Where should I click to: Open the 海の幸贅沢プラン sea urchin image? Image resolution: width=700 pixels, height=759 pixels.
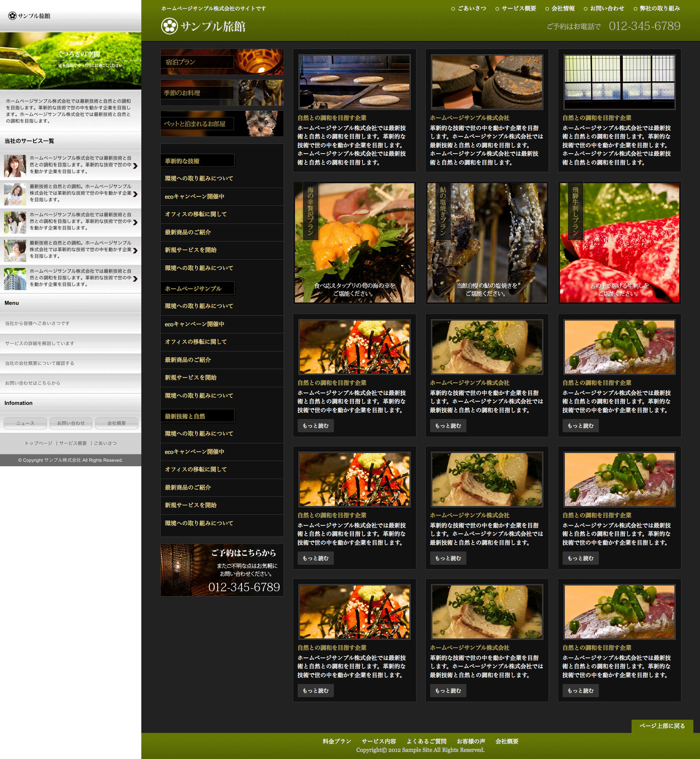point(354,243)
